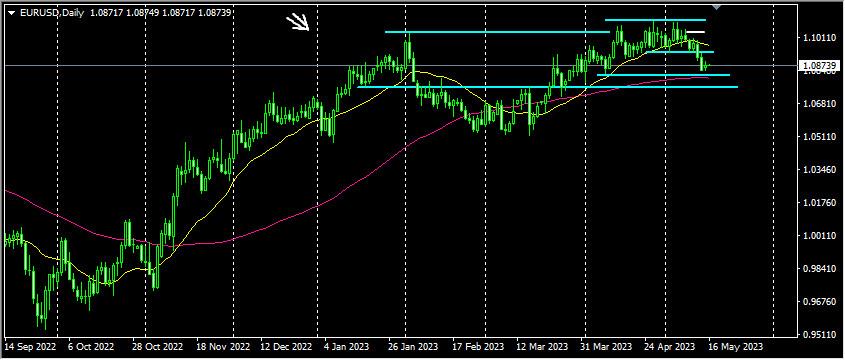The width and height of the screenshot is (845, 360).
Task: Select the small cyan line crossing the yellow average
Action: pyautogui.click(x=680, y=52)
